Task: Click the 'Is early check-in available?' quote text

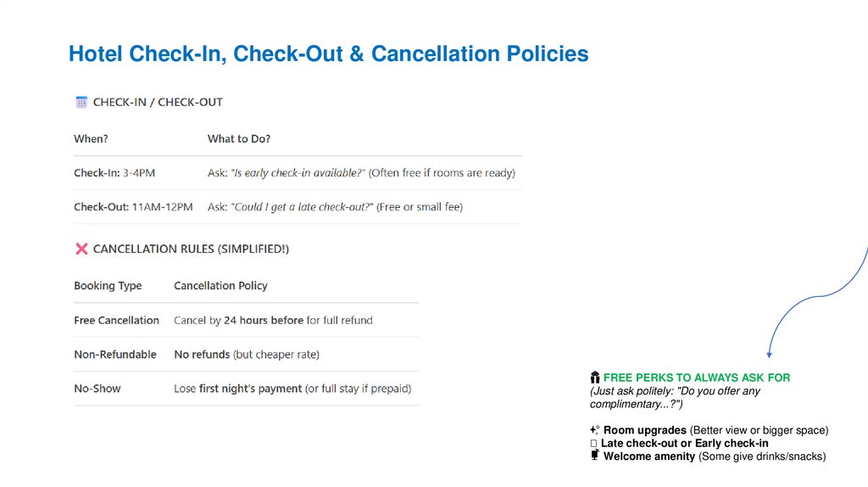Action: 298,173
